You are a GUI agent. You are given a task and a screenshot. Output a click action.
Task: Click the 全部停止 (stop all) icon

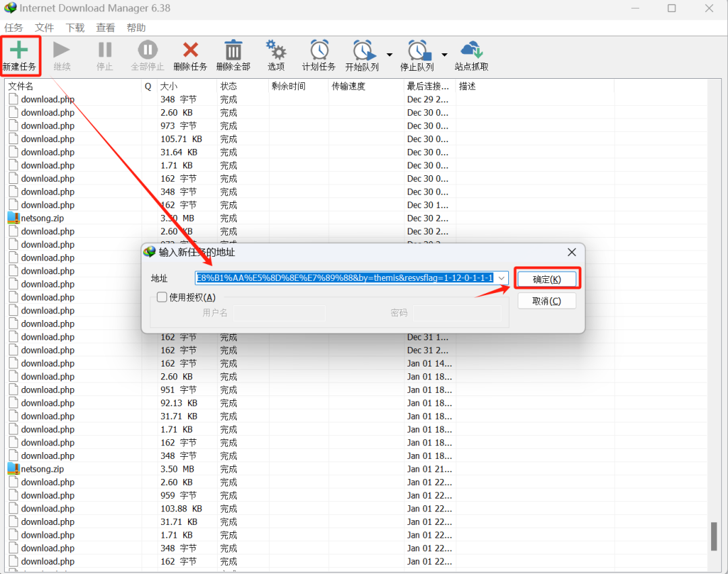(148, 50)
